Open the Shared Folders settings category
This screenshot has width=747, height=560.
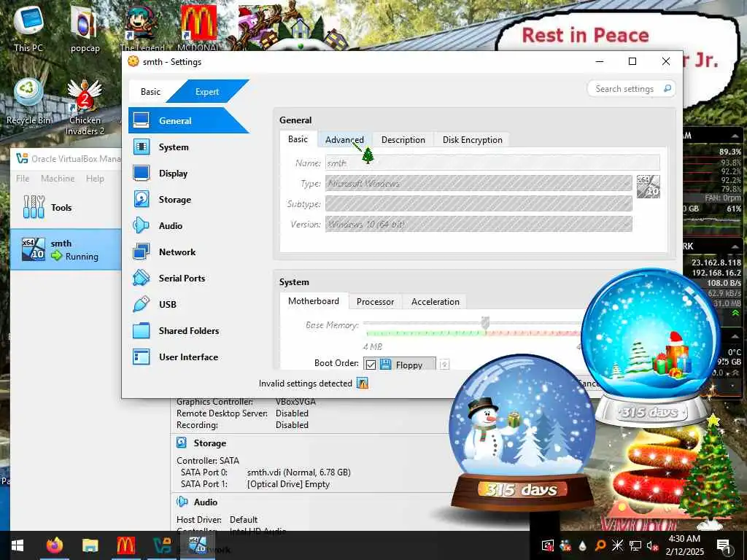point(189,330)
